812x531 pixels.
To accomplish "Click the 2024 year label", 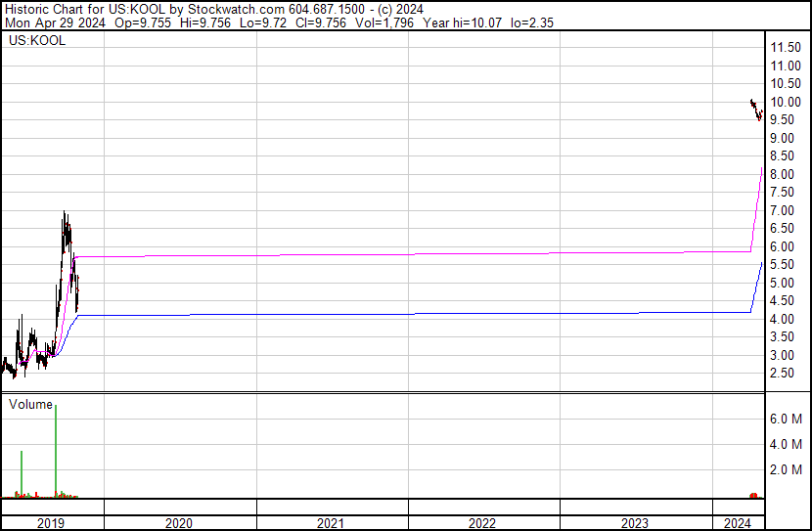I will coord(737,523).
